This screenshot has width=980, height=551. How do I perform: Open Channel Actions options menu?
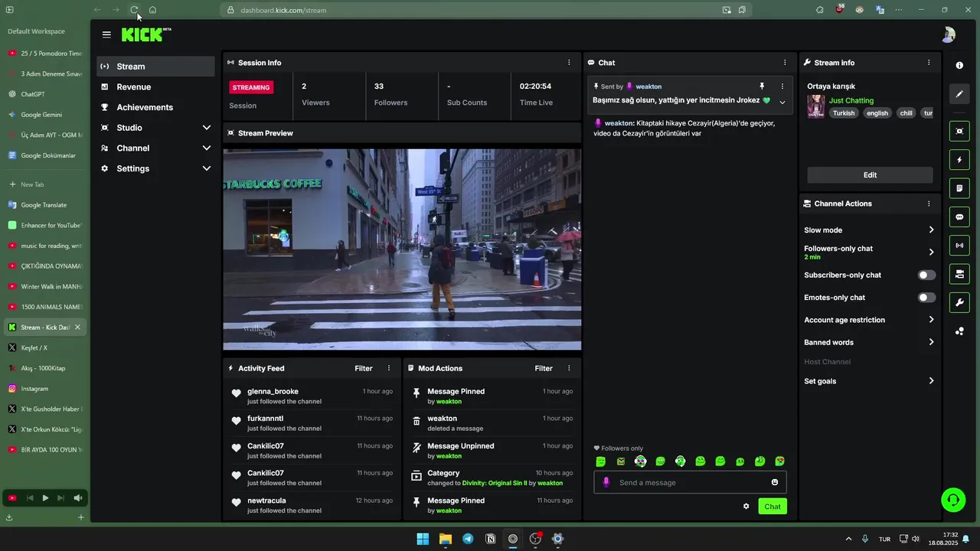click(x=929, y=204)
